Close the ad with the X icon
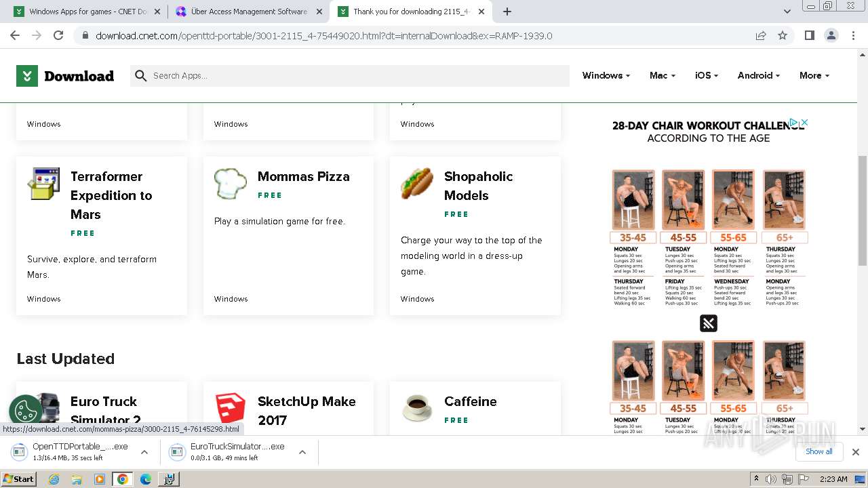 point(804,123)
